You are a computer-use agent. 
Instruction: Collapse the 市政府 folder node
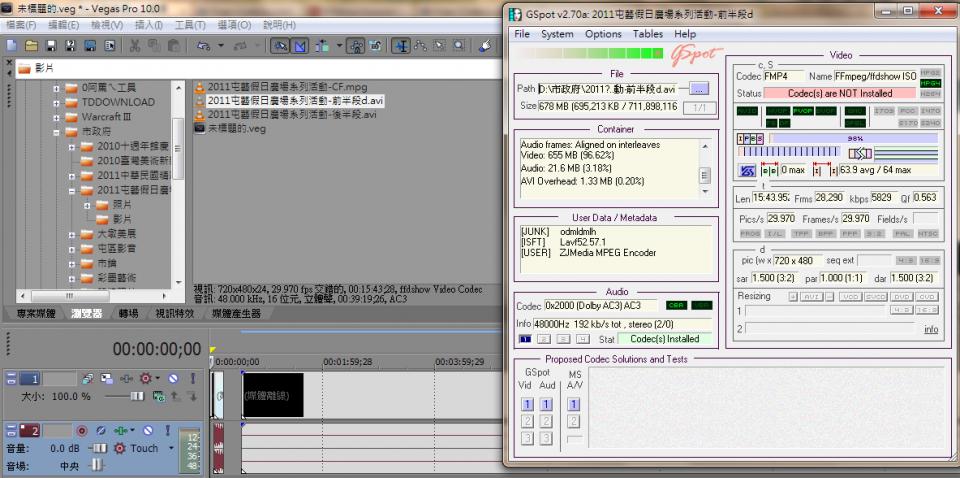tap(57, 131)
